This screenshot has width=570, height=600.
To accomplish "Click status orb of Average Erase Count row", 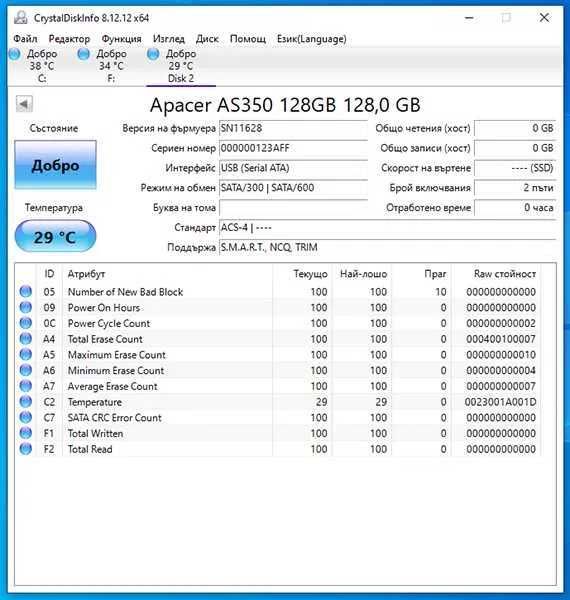I will (26, 386).
